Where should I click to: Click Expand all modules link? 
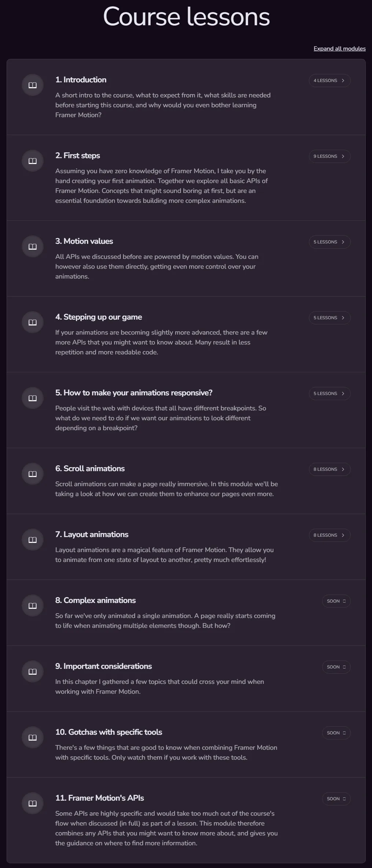tap(339, 49)
